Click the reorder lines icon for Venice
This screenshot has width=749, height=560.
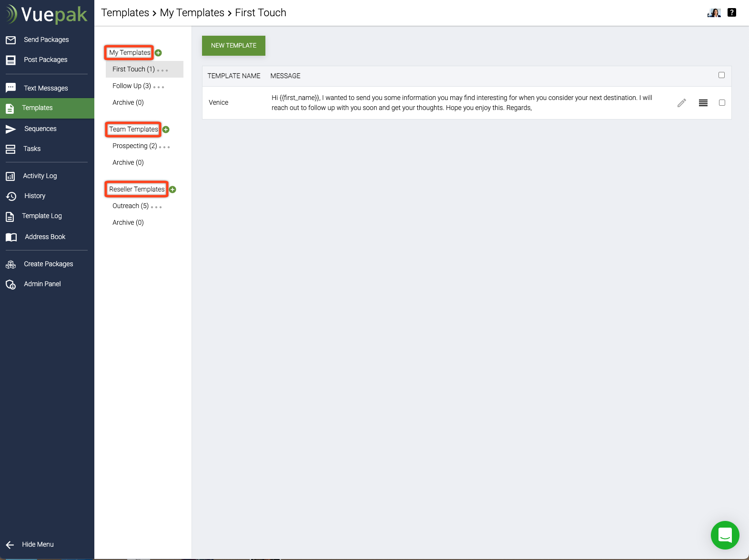(703, 103)
